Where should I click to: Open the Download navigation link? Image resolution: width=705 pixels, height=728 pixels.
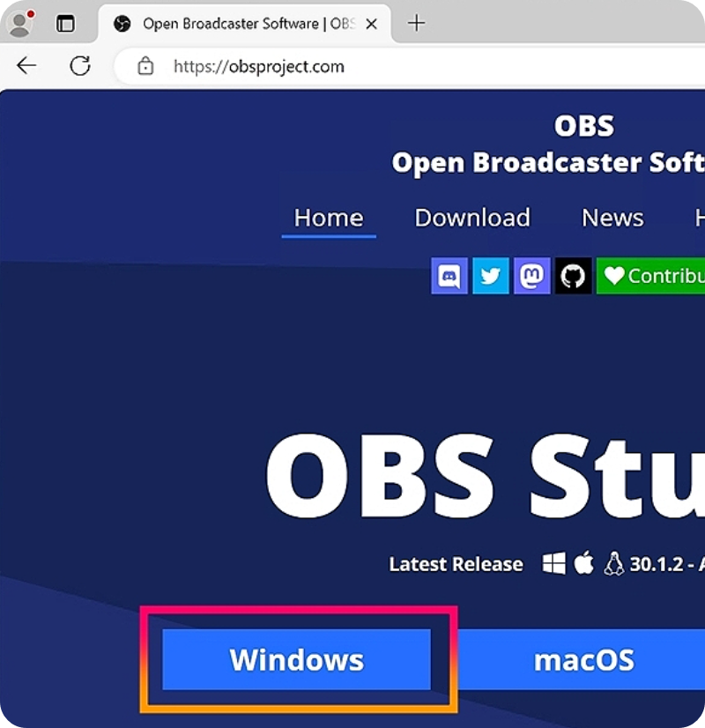pos(472,218)
